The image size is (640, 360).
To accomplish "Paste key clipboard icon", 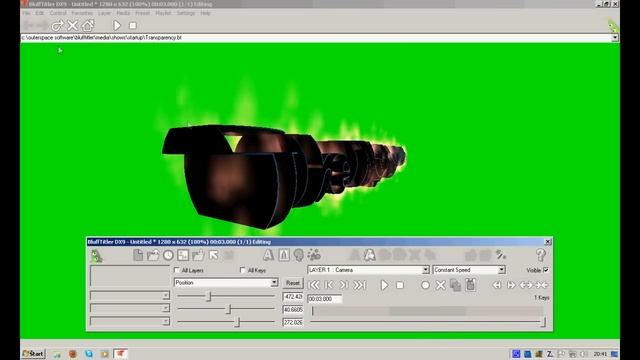I will [471, 284].
